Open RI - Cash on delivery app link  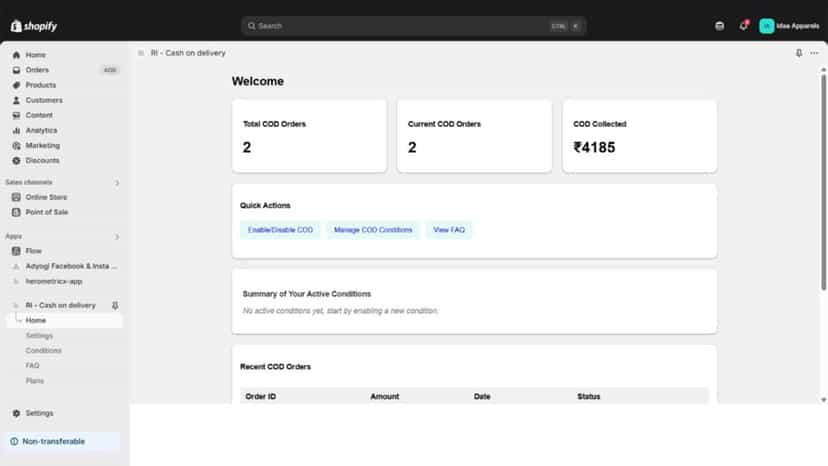(x=60, y=305)
